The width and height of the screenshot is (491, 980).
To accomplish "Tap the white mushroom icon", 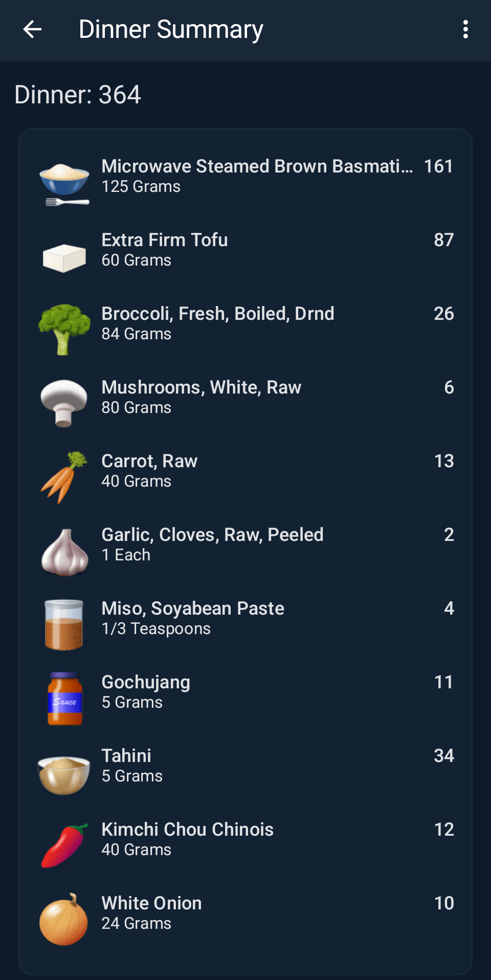I will point(64,403).
